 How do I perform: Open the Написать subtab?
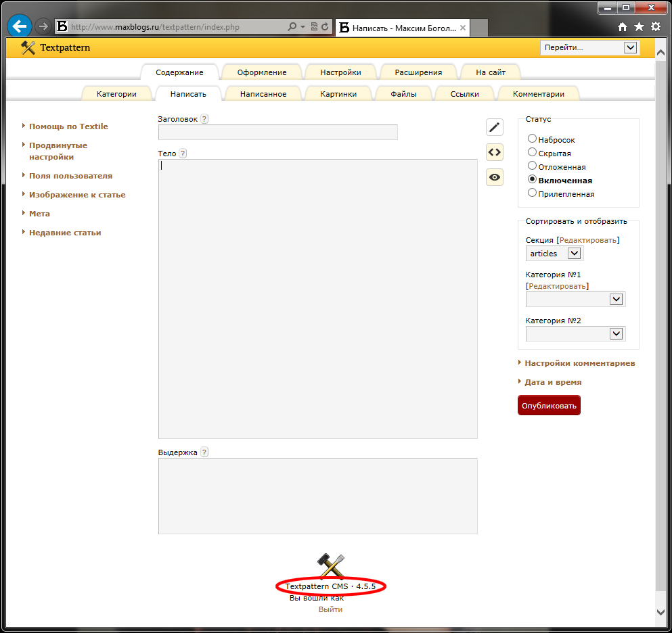188,94
